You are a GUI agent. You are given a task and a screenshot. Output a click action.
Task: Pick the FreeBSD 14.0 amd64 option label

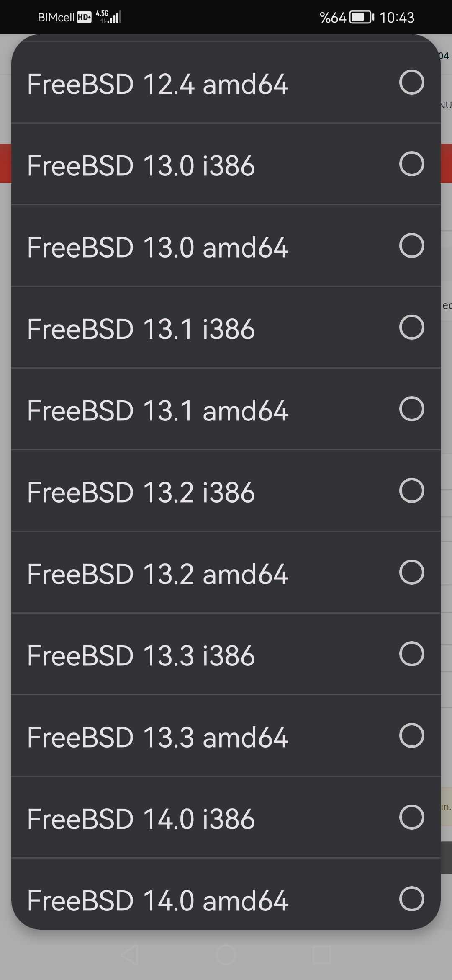[x=158, y=901]
